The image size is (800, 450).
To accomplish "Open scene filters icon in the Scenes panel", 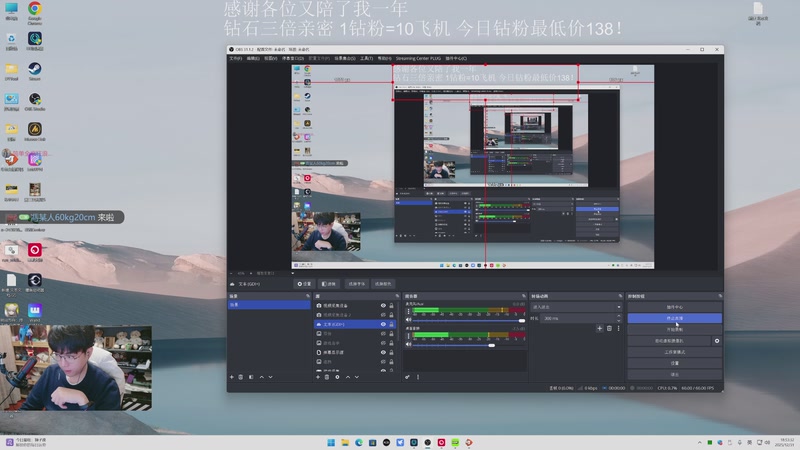I will (251, 377).
